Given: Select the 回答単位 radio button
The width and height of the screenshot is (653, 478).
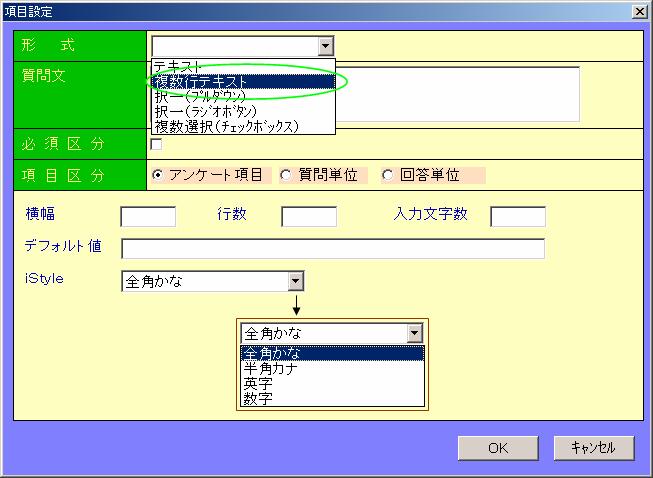Looking at the screenshot, I should pos(387,175).
